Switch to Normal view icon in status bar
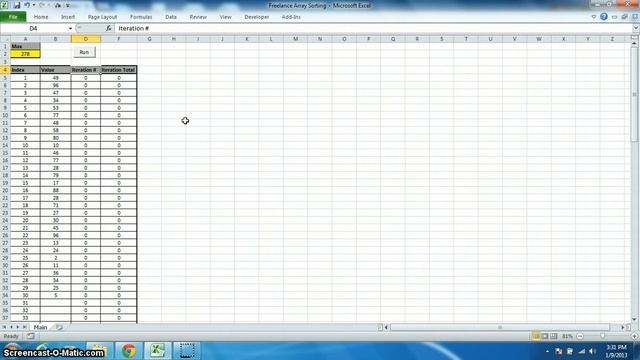 pyautogui.click(x=536, y=336)
